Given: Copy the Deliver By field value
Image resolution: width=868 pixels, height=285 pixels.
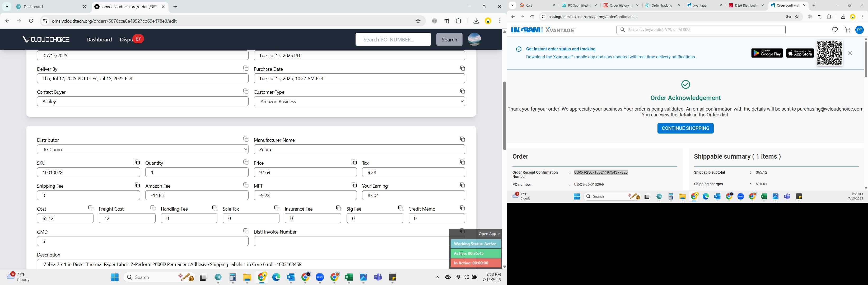Looking at the screenshot, I should coord(246,68).
